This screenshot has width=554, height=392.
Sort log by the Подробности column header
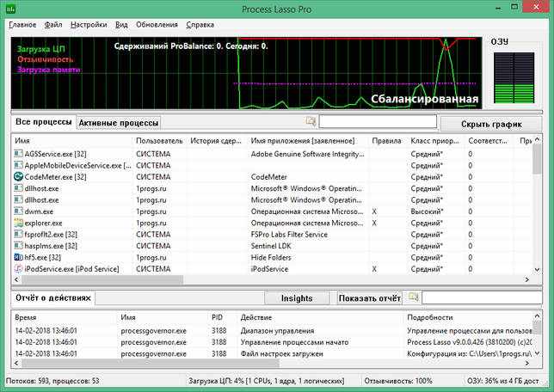coord(468,317)
